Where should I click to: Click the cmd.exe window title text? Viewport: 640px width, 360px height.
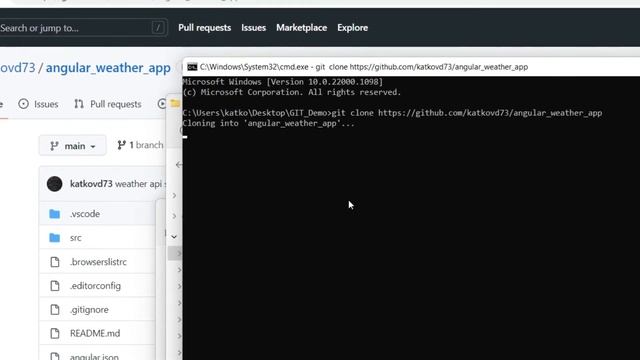click(x=364, y=67)
